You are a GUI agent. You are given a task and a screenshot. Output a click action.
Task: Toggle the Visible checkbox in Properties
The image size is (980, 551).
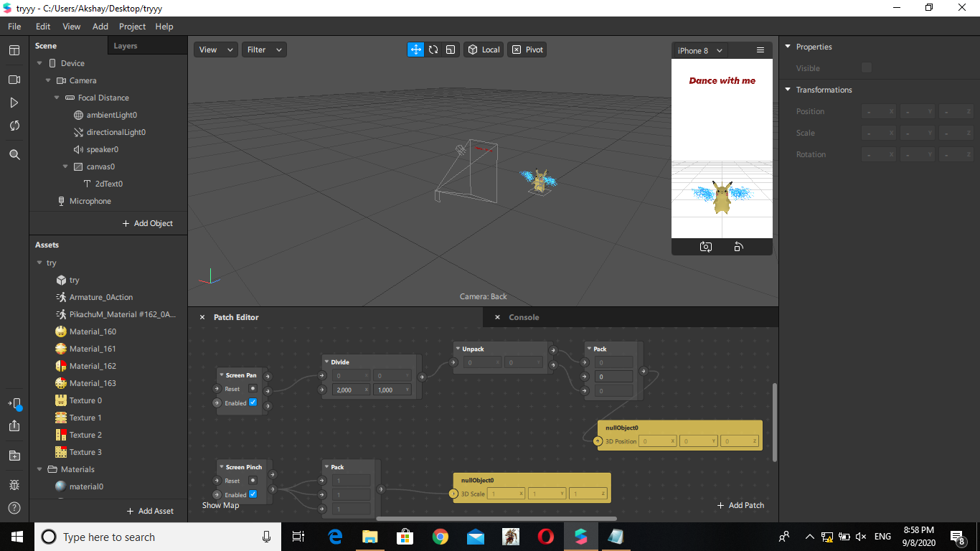(x=867, y=67)
